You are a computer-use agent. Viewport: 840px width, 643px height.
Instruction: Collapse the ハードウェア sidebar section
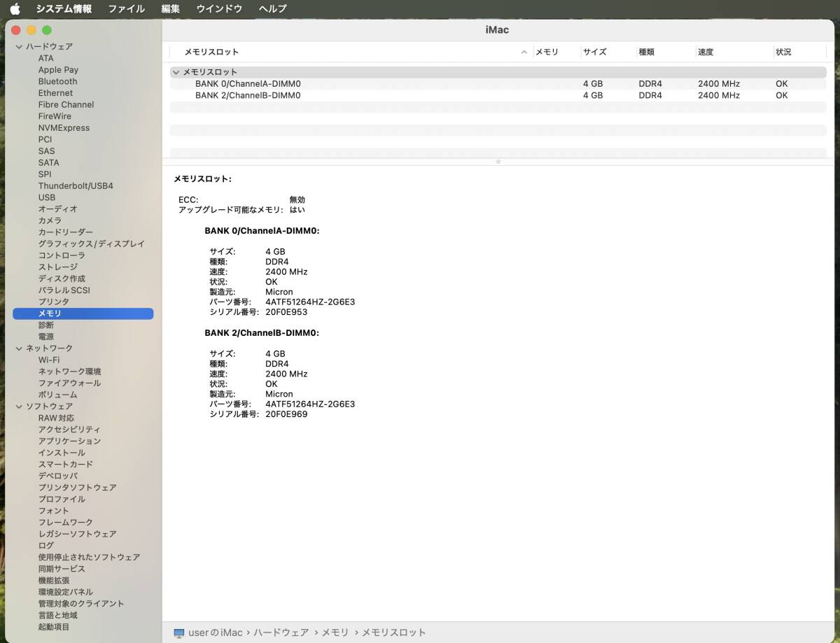pyautogui.click(x=19, y=46)
